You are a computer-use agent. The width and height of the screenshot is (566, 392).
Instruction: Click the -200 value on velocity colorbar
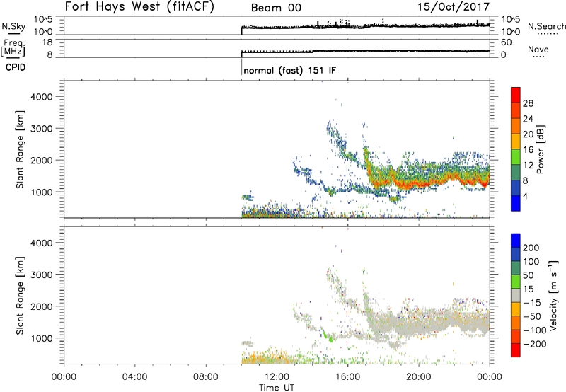pyautogui.click(x=535, y=344)
